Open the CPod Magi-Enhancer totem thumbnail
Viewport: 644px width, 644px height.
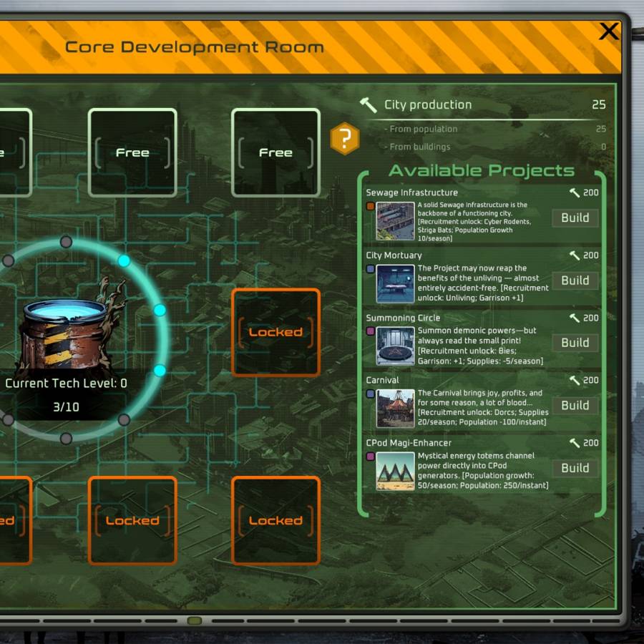(x=395, y=472)
